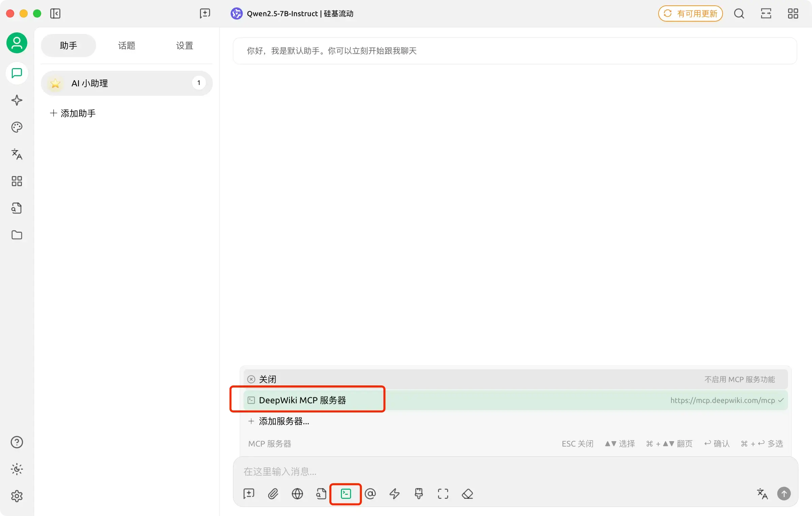Toggle DeepWiki MCP server selection
Image resolution: width=812 pixels, height=516 pixels.
tap(516, 400)
